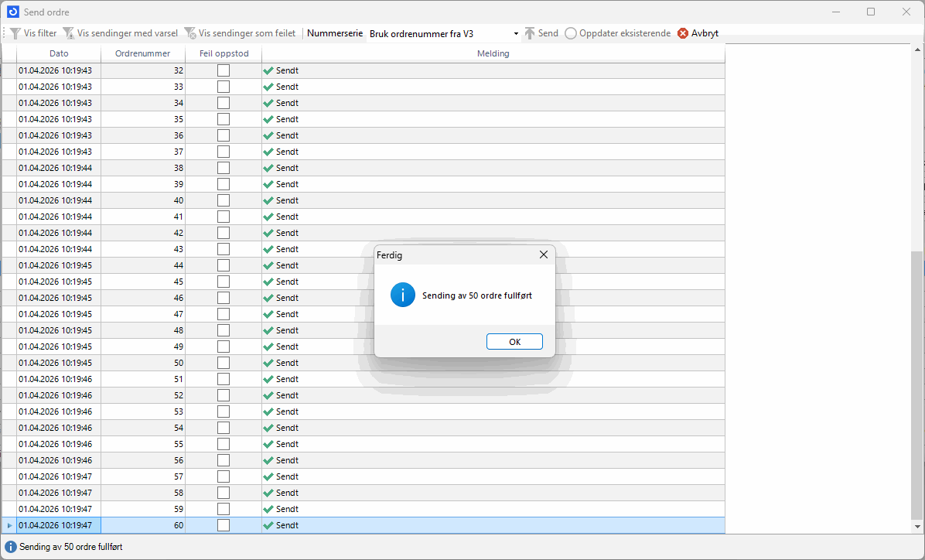Click the blue info icon in Ferdig dialog
This screenshot has height=560, width=925.
click(403, 295)
